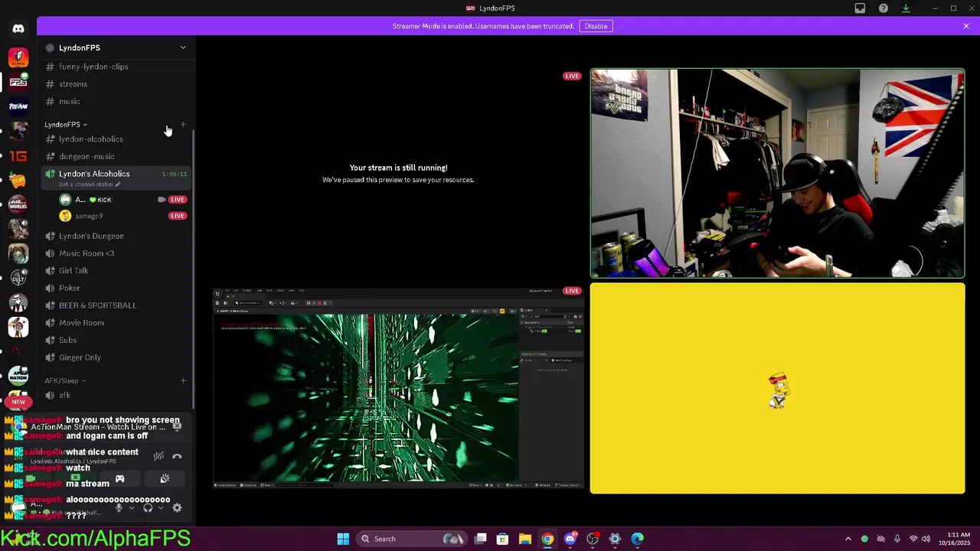
Task: Toggle screen share button in voice panel
Action: click(75, 479)
